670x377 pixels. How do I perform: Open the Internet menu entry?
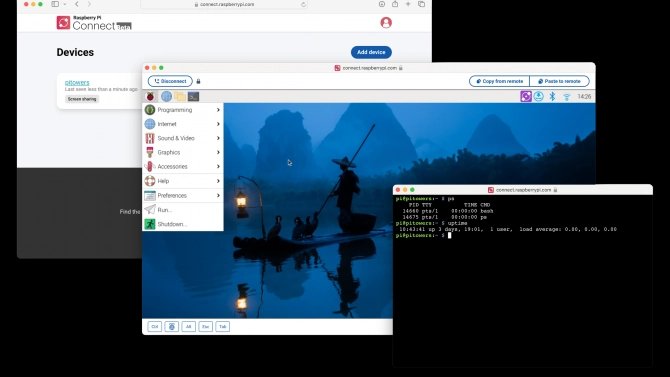coord(182,124)
